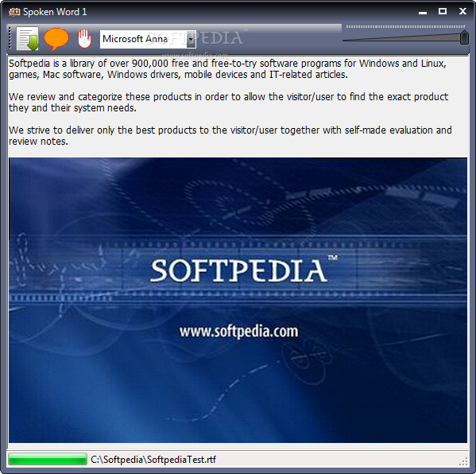The height and width of the screenshot is (474, 476).
Task: Click the Spoken Word app icon in title bar
Action: [14, 12]
